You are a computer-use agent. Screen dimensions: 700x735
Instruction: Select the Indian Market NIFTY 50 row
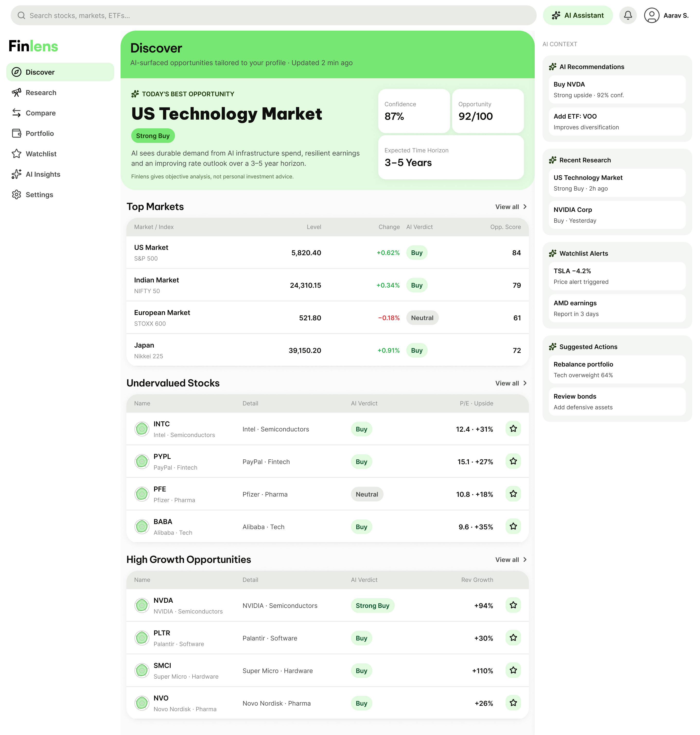pyautogui.click(x=327, y=285)
